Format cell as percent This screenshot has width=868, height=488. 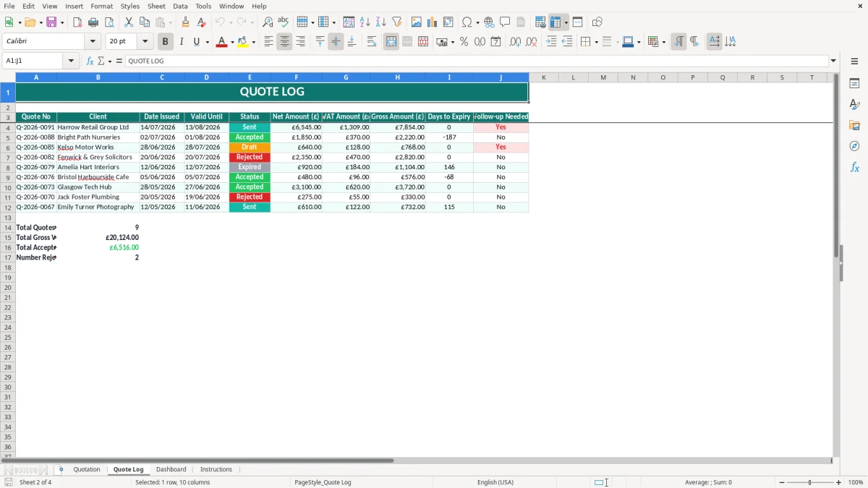pyautogui.click(x=464, y=42)
